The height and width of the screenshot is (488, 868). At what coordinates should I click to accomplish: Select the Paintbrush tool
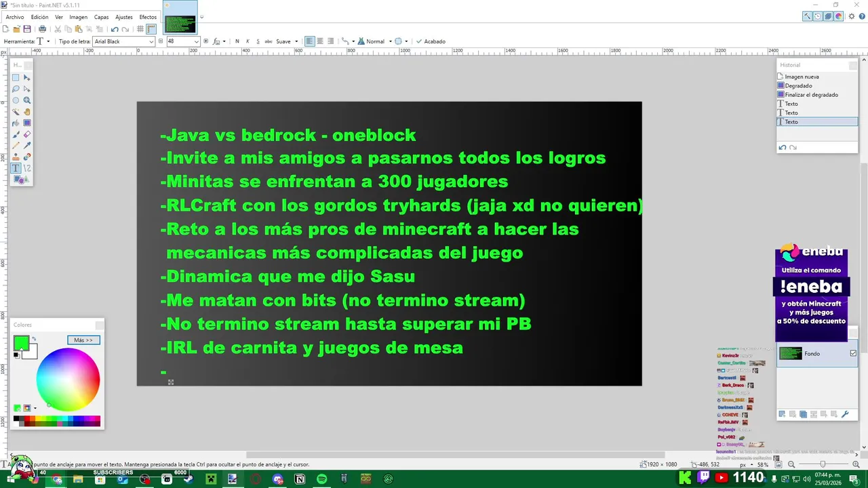(x=16, y=134)
